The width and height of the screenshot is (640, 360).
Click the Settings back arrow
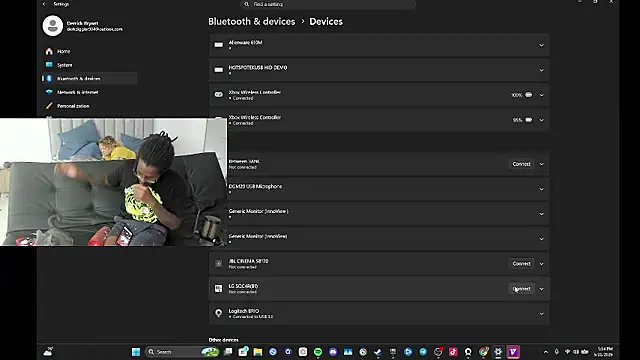(44, 4)
